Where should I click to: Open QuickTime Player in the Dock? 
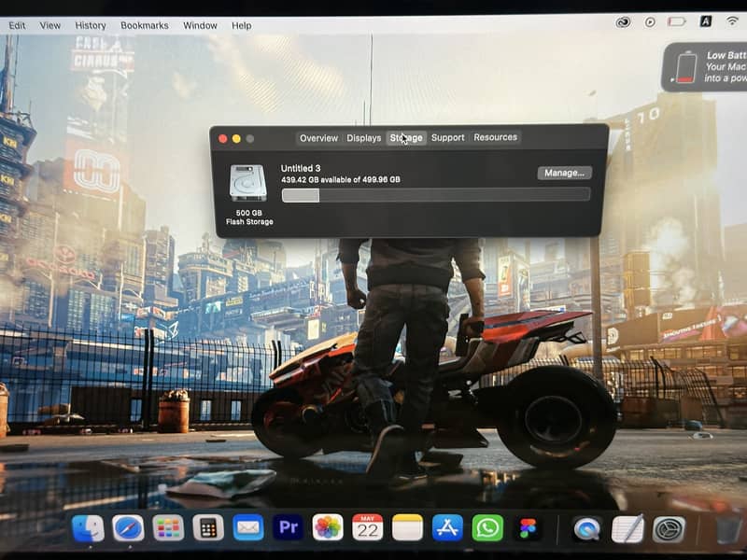587,529
